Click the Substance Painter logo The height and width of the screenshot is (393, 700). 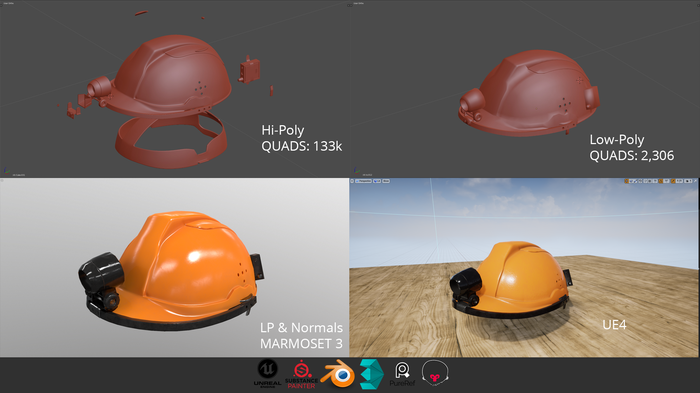[x=301, y=374]
